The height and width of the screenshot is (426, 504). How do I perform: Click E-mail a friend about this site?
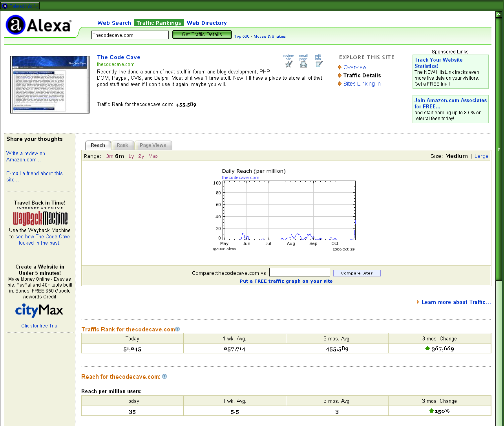35,176
